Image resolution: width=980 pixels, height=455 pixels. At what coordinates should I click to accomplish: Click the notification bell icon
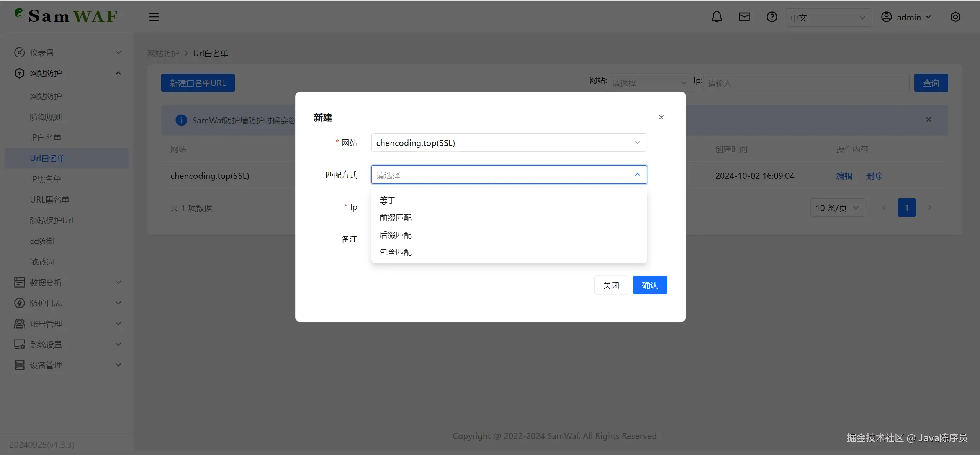pyautogui.click(x=717, y=17)
